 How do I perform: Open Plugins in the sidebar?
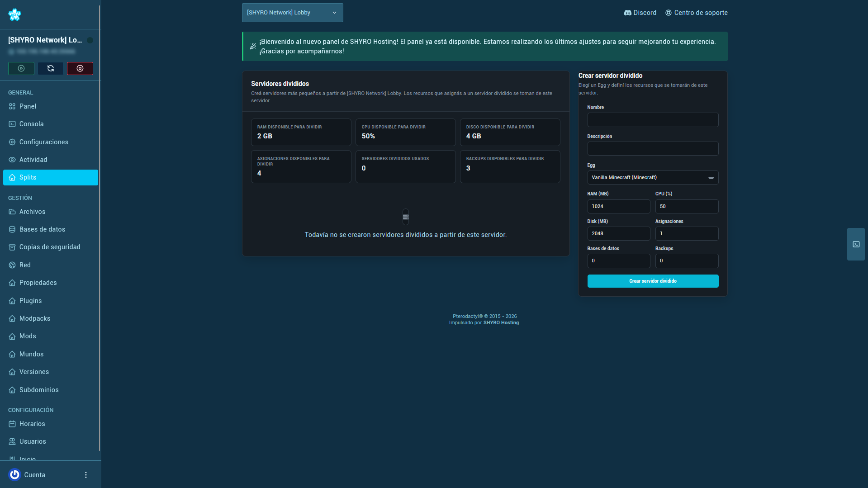coord(51,301)
